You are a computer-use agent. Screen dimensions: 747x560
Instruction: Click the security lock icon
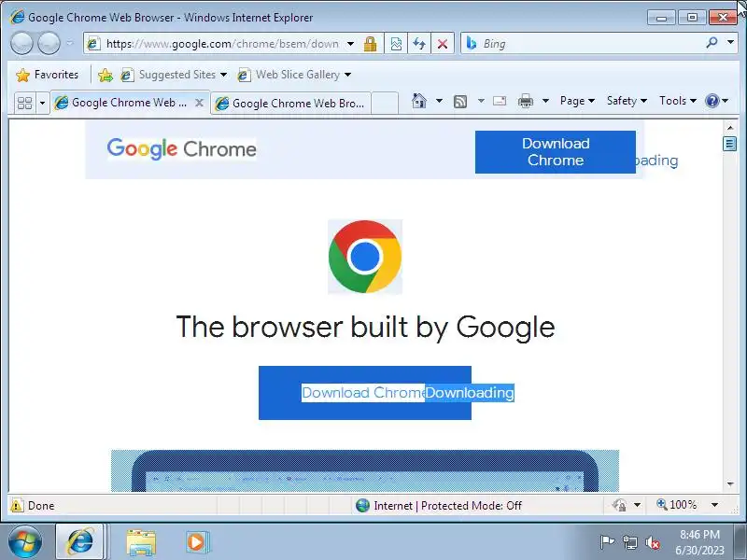[x=370, y=44]
